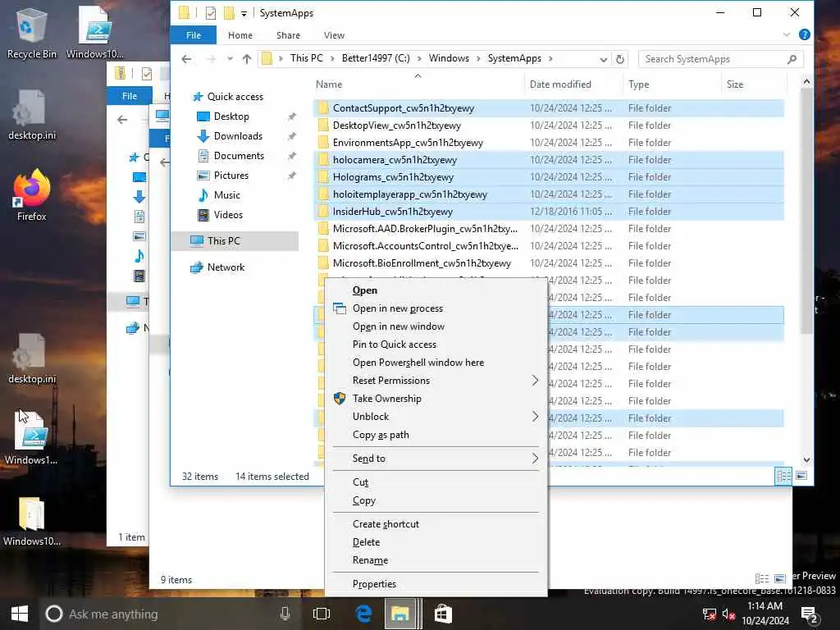Viewport: 840px width, 630px height.
Task: Select Music in navigation pane
Action: (226, 195)
